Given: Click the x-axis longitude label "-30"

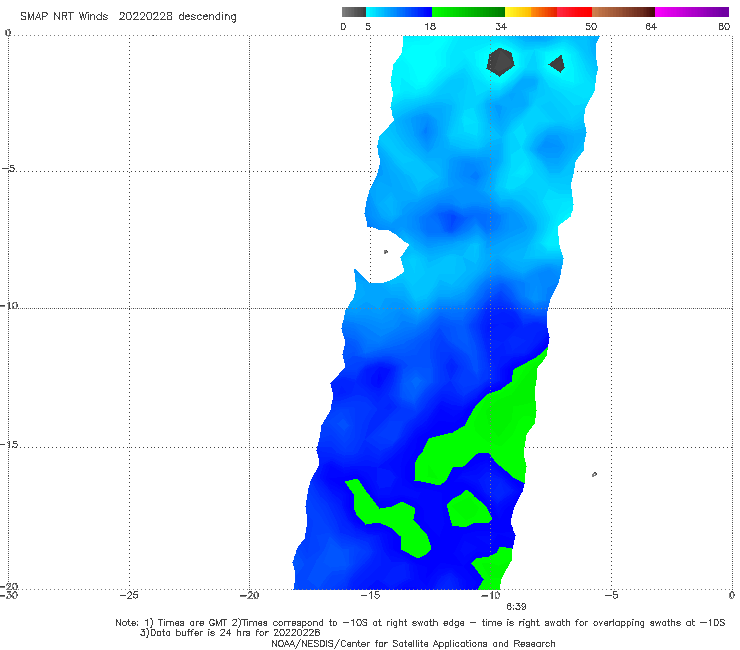Looking at the screenshot, I should click(x=9, y=595).
